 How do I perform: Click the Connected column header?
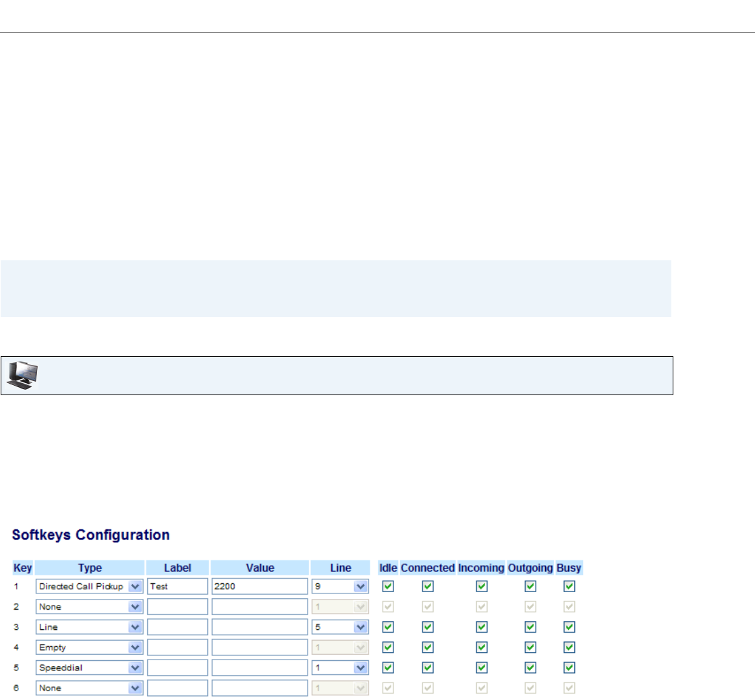tap(428, 568)
